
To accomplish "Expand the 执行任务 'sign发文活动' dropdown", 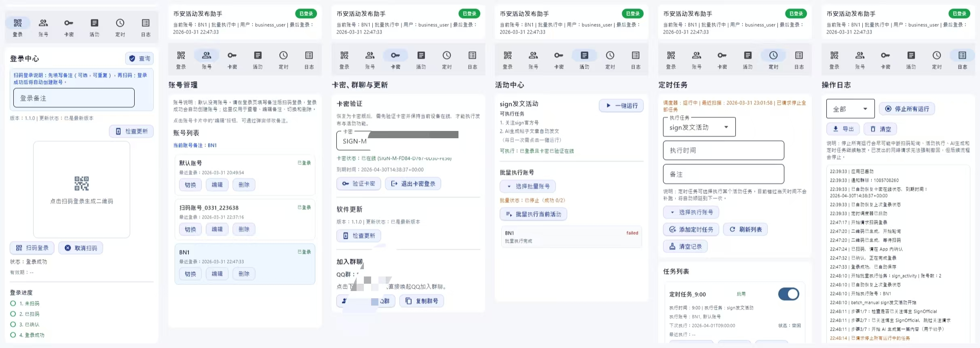I will click(699, 127).
